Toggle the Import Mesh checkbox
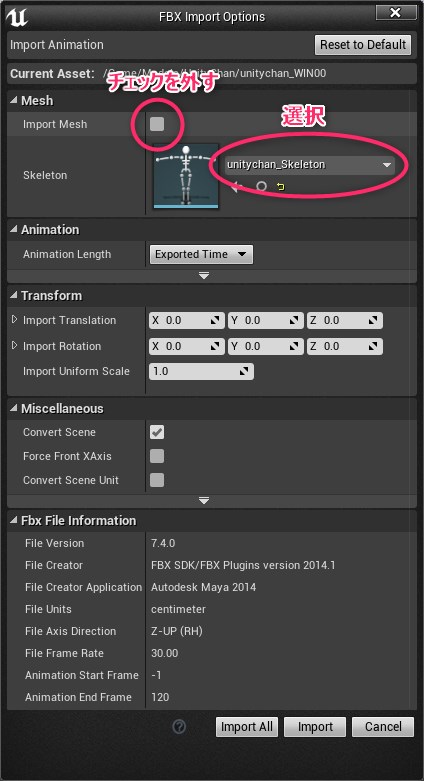The width and height of the screenshot is (424, 781). (x=157, y=124)
